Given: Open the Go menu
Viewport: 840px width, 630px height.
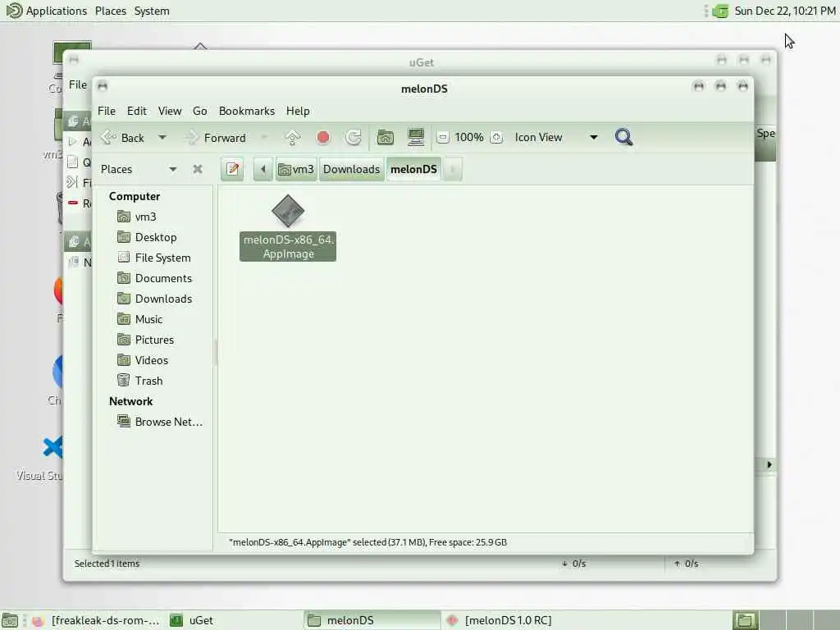Looking at the screenshot, I should pos(200,111).
